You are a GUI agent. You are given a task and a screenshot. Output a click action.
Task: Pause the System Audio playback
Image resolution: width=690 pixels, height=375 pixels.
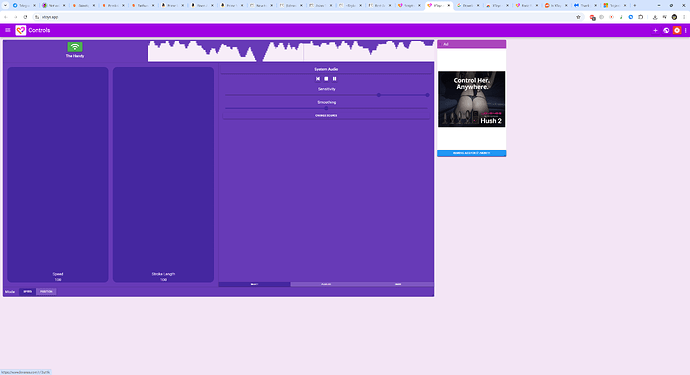click(334, 79)
